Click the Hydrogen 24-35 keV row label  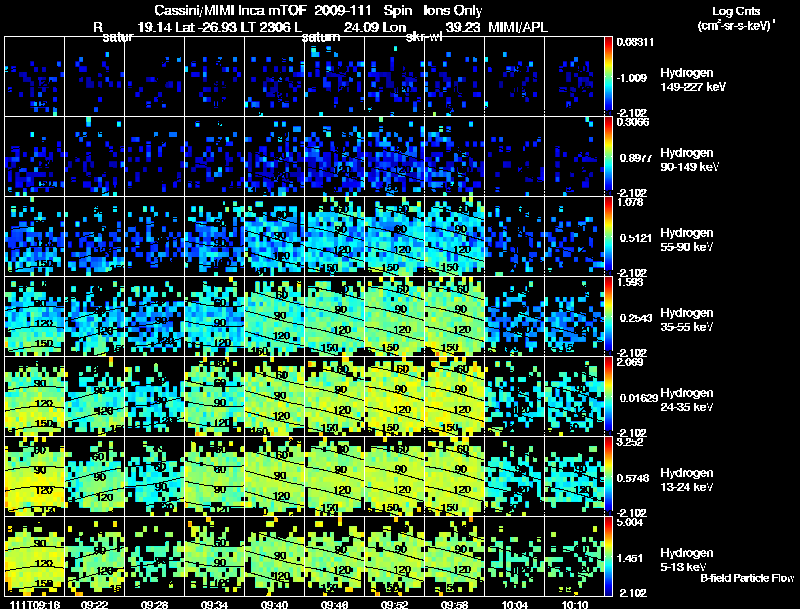[687, 400]
